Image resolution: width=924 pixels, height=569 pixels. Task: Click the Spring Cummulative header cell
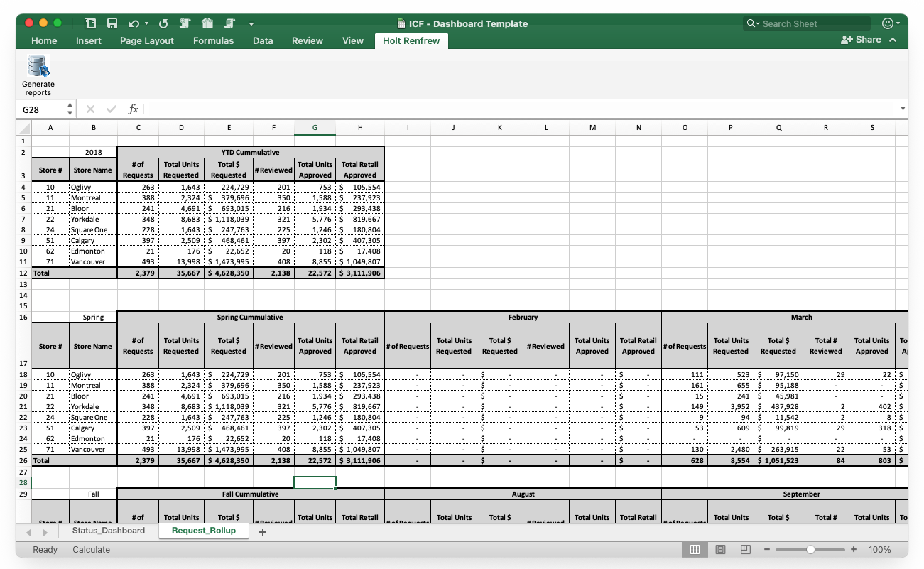click(251, 317)
